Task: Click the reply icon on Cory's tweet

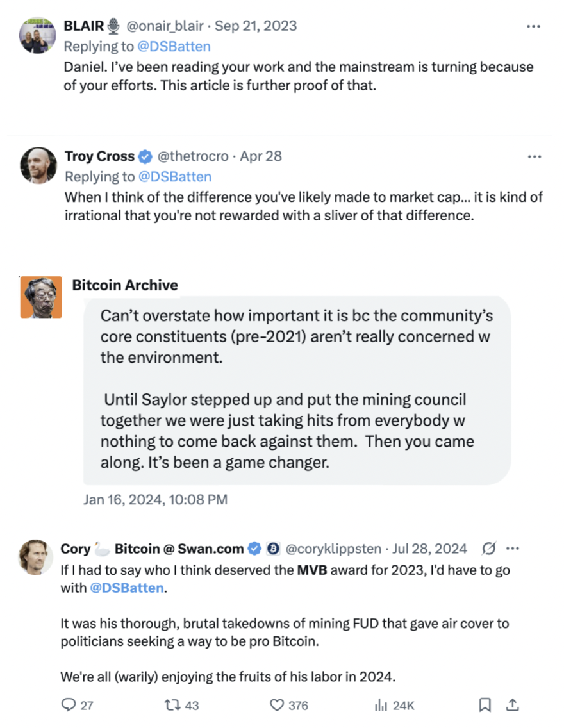Action: coord(69,705)
